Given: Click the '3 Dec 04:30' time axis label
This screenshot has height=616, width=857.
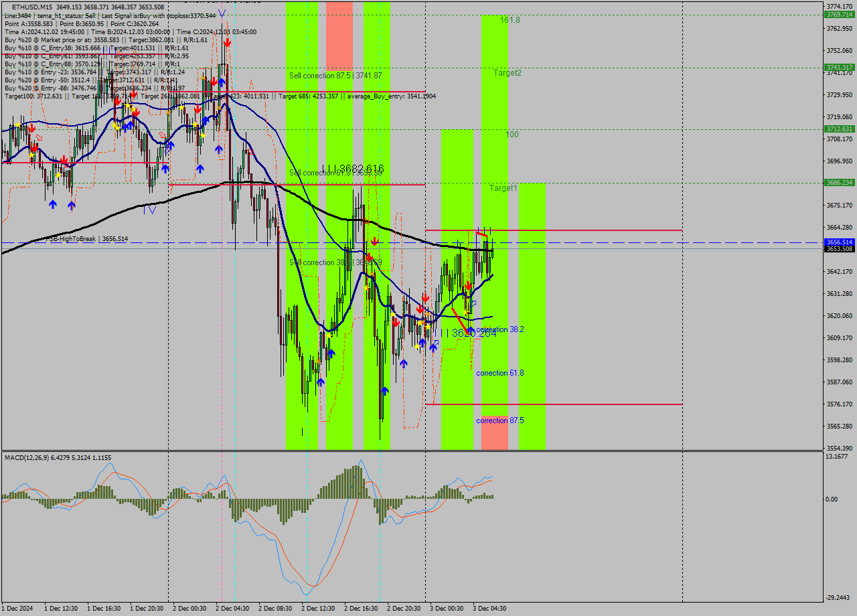Looking at the screenshot, I should point(489,609).
